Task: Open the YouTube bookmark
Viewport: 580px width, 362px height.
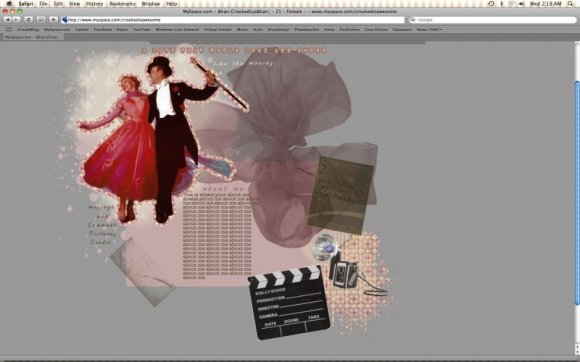Action: click(x=142, y=30)
